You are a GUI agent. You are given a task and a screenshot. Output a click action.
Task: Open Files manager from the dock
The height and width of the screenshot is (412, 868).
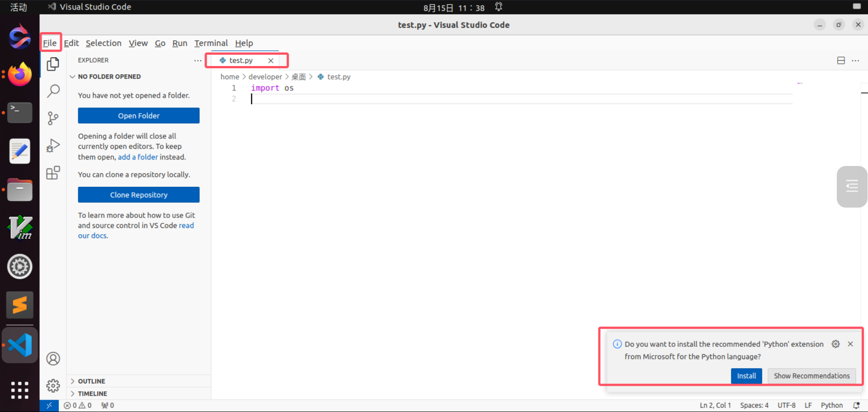click(x=20, y=189)
